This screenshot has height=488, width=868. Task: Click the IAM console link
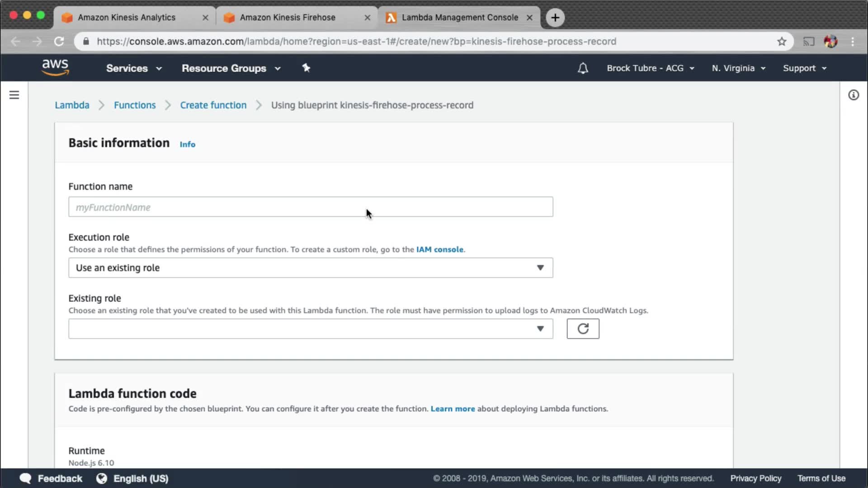439,249
